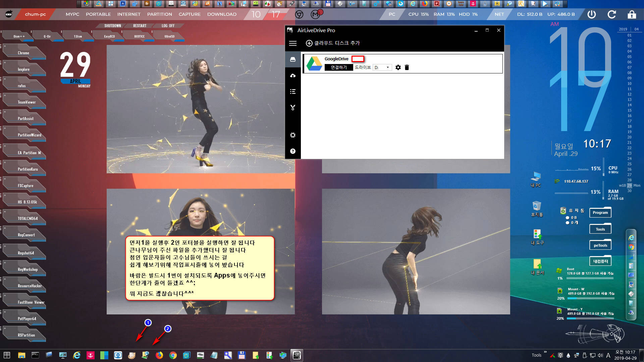This screenshot has width=644, height=362.
Task: Click the LOG OFF button
Action: [168, 26]
